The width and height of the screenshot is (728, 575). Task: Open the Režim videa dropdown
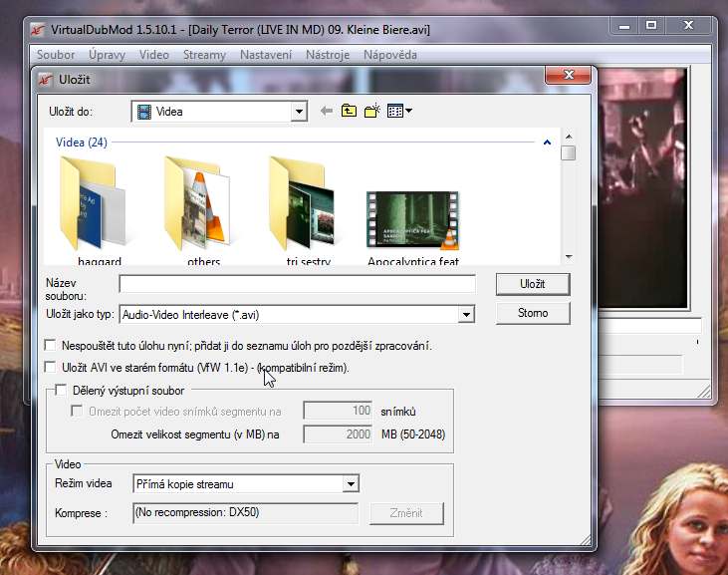coord(351,484)
